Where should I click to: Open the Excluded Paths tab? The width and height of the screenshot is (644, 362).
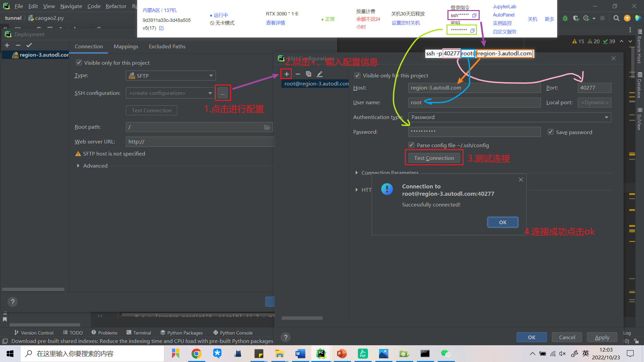(x=167, y=46)
